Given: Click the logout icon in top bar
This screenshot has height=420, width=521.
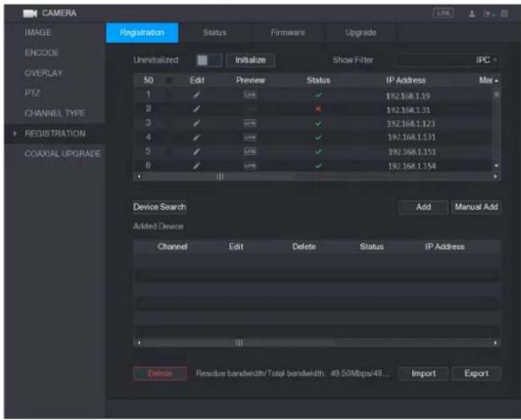Looking at the screenshot, I should coord(488,14).
